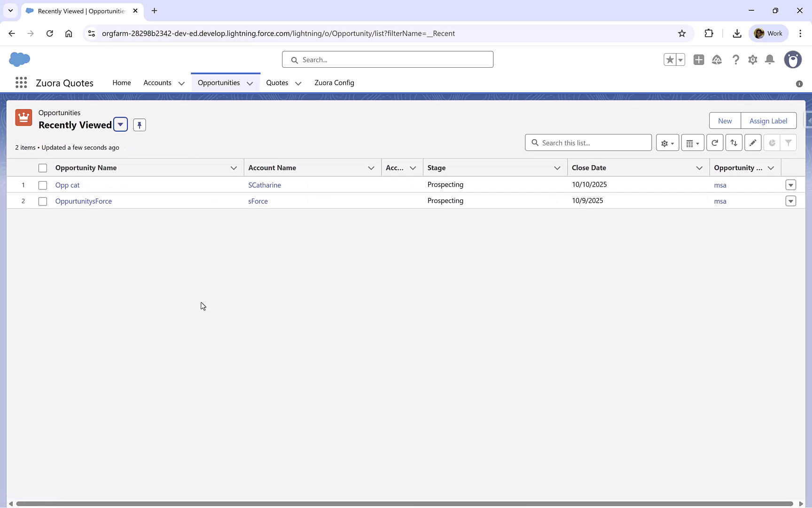Check the checkbox for Opp cat row

click(x=43, y=185)
